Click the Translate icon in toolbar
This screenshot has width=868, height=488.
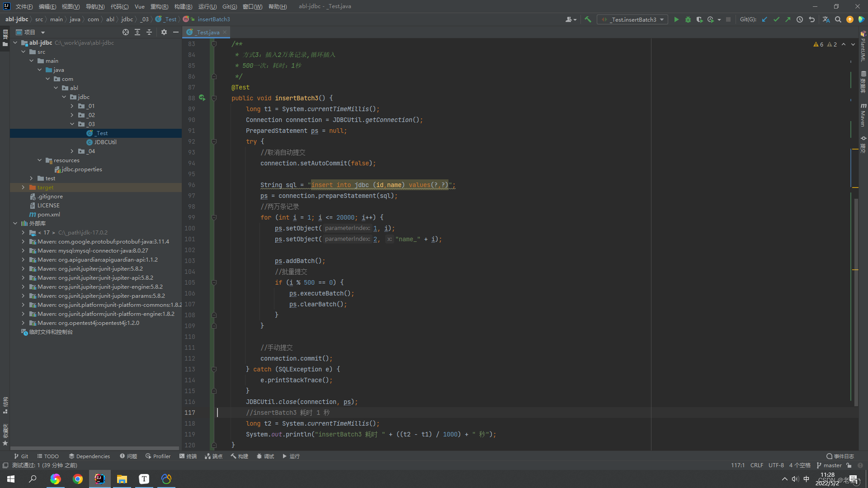(x=826, y=19)
